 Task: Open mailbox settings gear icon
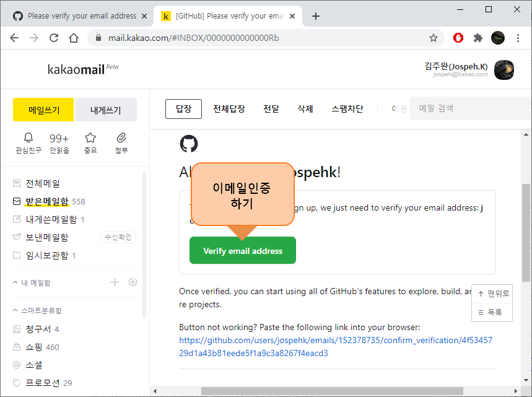click(133, 282)
